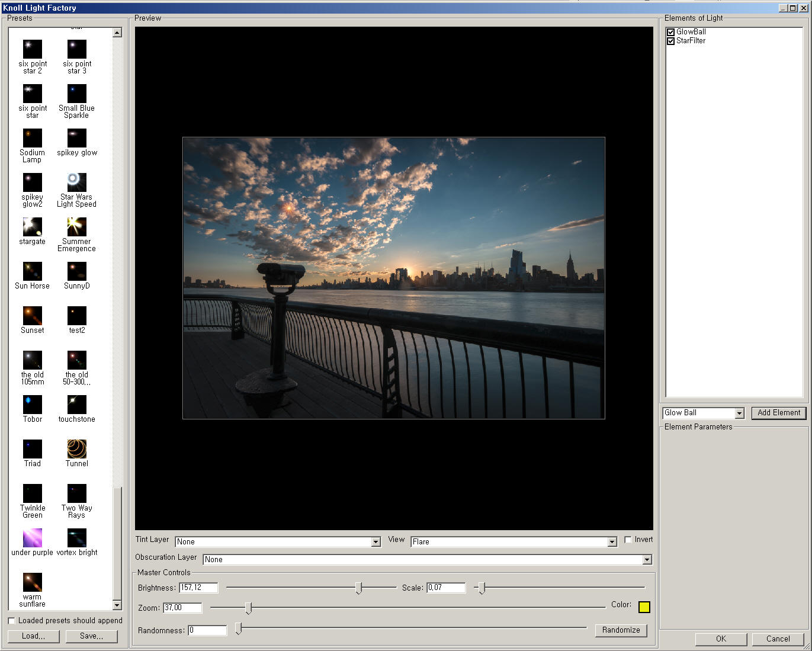Open the Tint Layer dropdown
This screenshot has width=812, height=651.
coord(375,542)
